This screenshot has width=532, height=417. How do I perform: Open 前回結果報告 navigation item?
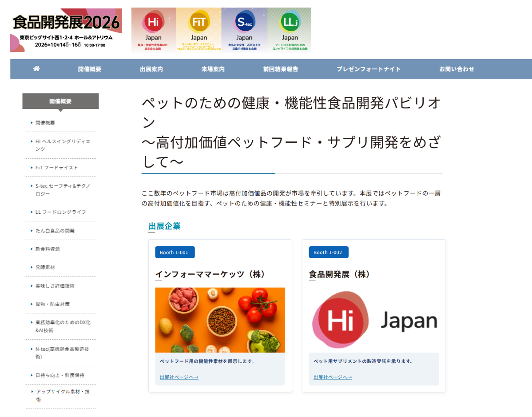[x=280, y=69]
